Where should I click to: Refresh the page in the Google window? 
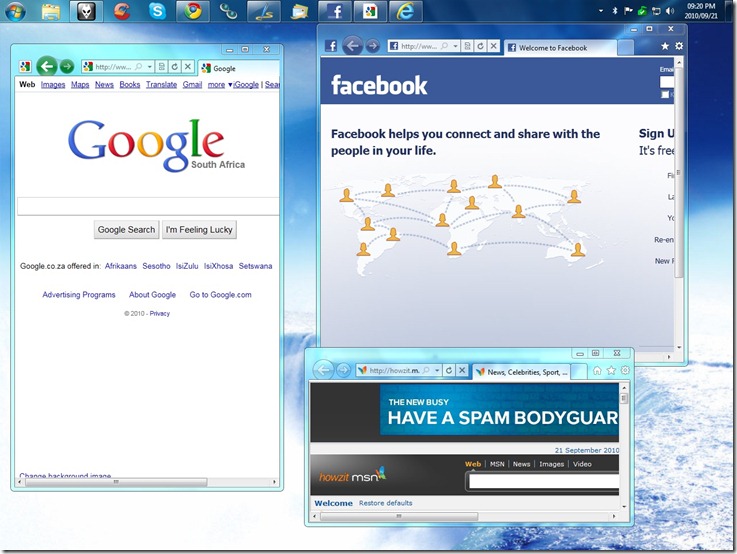tap(174, 67)
